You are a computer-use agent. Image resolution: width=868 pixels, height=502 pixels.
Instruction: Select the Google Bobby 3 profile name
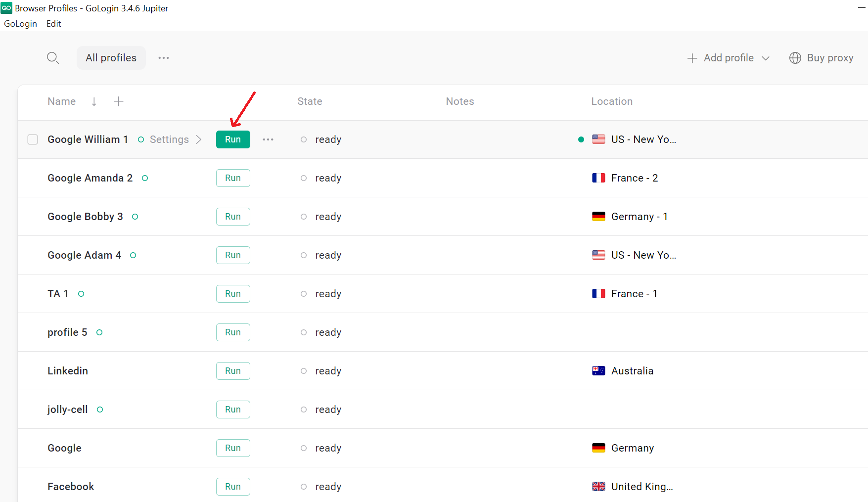coord(85,217)
